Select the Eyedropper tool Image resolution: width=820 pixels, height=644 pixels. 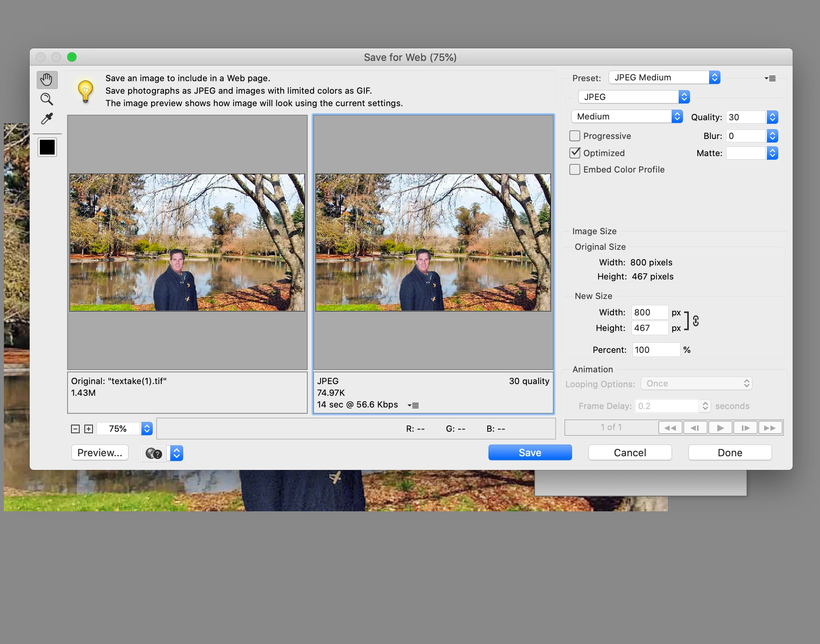click(47, 119)
